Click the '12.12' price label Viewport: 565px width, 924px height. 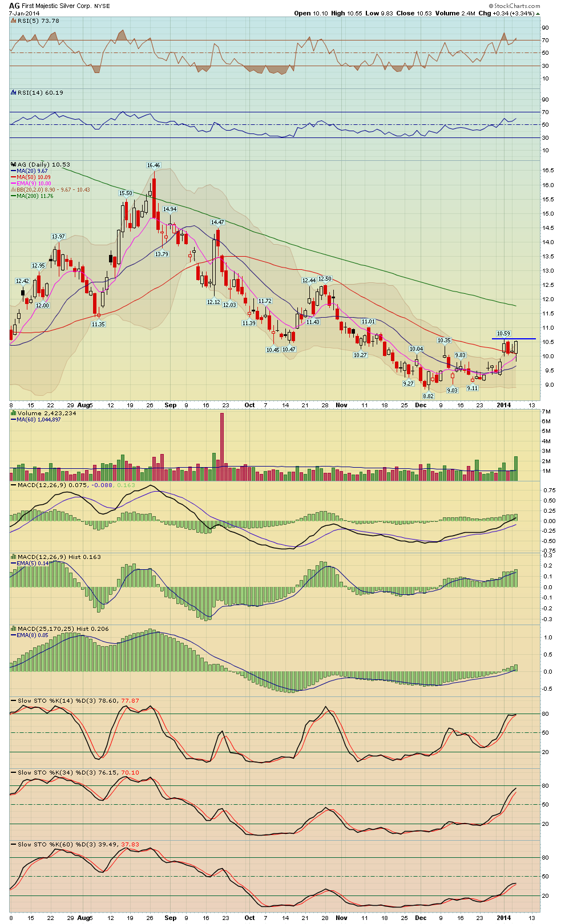(x=213, y=302)
